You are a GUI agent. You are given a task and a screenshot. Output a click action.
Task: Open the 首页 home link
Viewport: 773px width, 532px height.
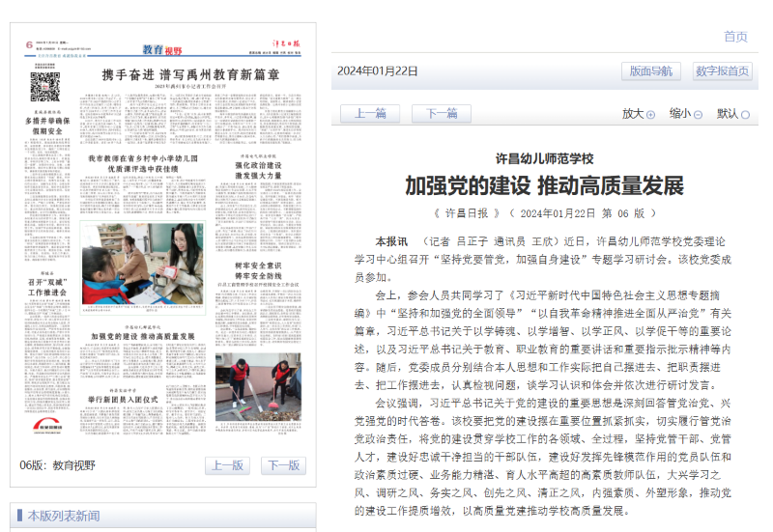pyautogui.click(x=735, y=37)
